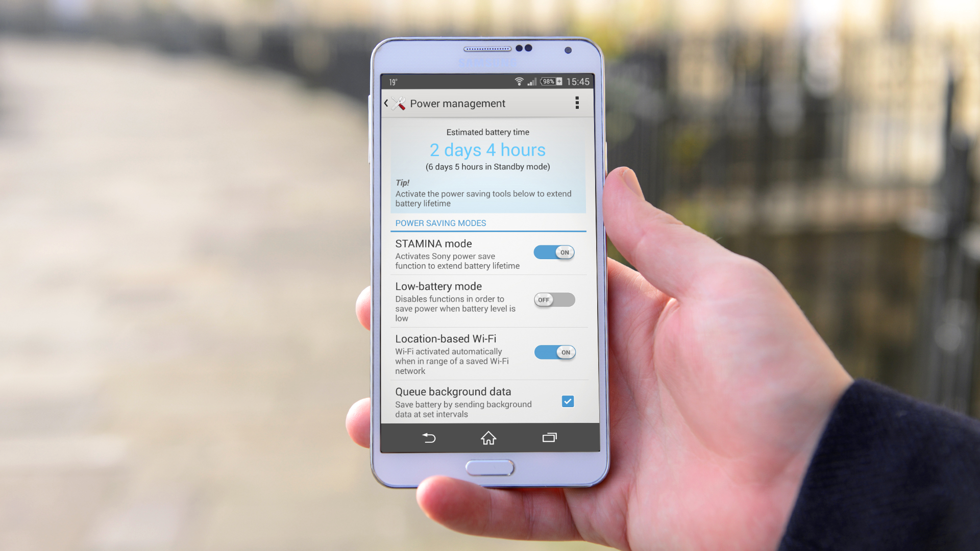Screen dimensions: 980x551
Task: Expand POWER SAVING MODES section header
Action: (439, 222)
